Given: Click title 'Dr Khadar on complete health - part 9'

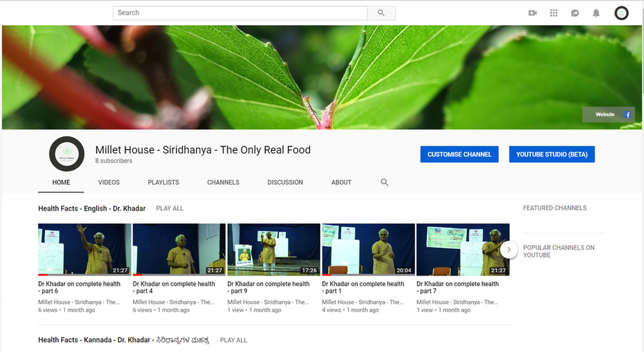Looking at the screenshot, I should point(269,288).
